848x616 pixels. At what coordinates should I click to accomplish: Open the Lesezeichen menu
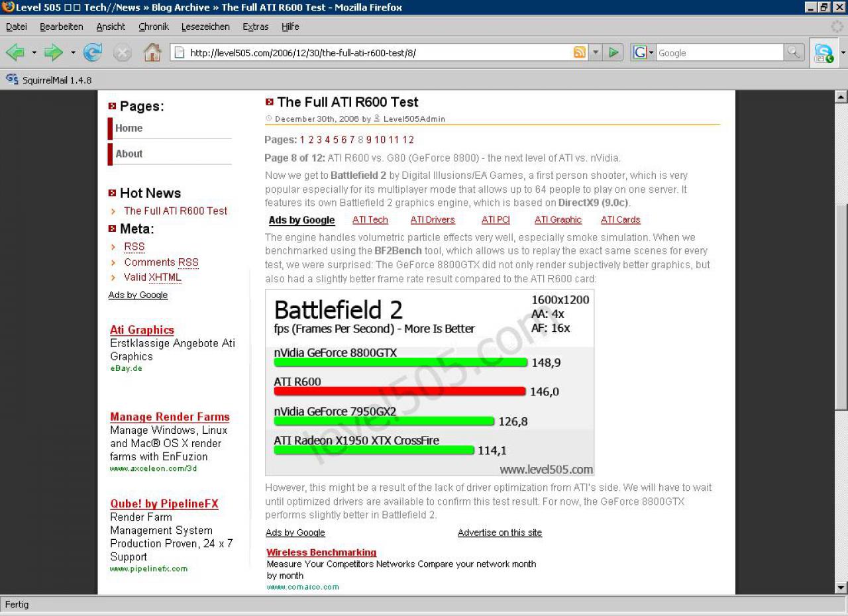coord(205,26)
